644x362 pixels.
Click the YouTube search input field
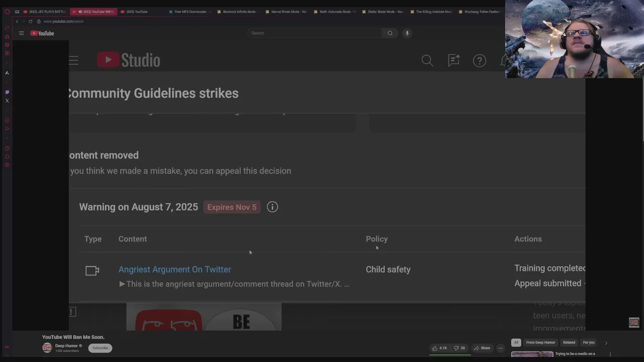315,33
